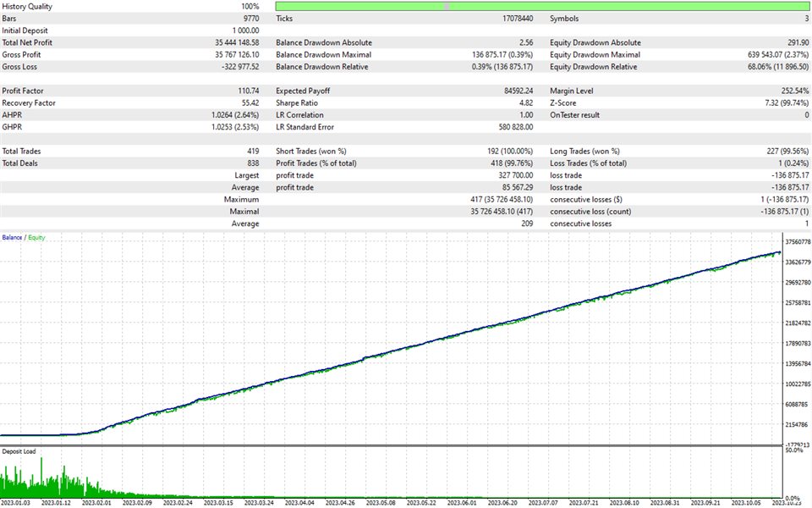This screenshot has height=508, width=812.
Task: Select 'Short Trades (won %)' label
Action: point(311,151)
